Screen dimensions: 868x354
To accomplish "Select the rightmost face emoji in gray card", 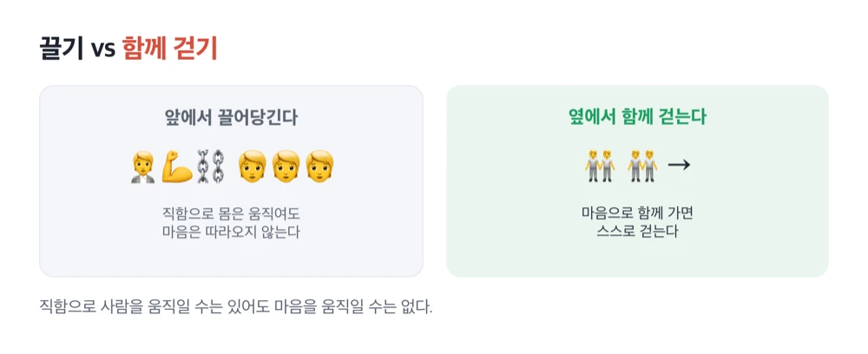I will tap(319, 167).
